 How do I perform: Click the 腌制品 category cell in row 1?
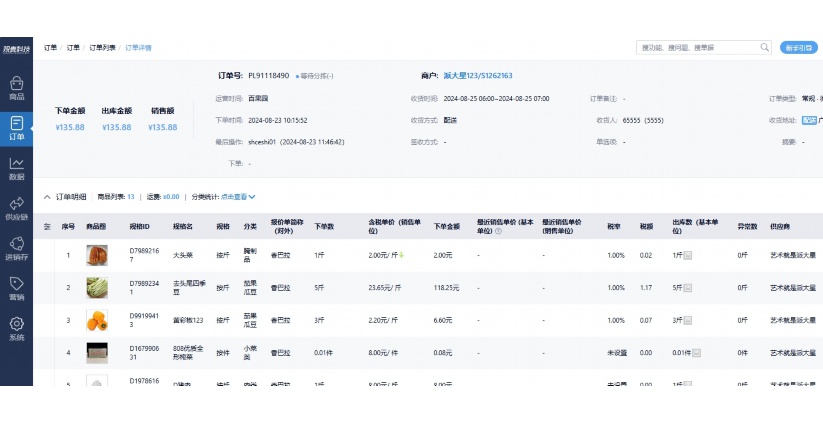coord(250,255)
